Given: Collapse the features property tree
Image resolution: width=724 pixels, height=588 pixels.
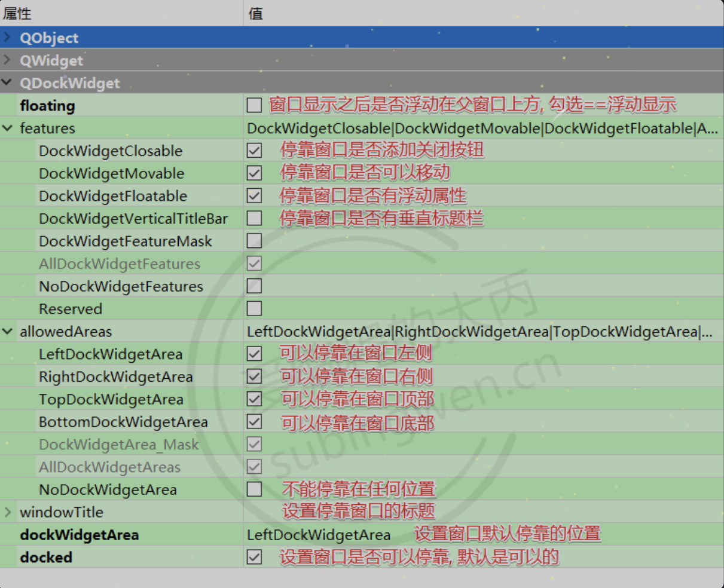Looking at the screenshot, I should [7, 128].
